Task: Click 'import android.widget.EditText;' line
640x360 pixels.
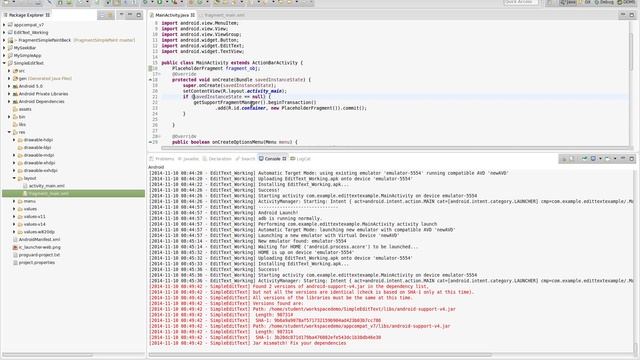Action: [x=203, y=46]
